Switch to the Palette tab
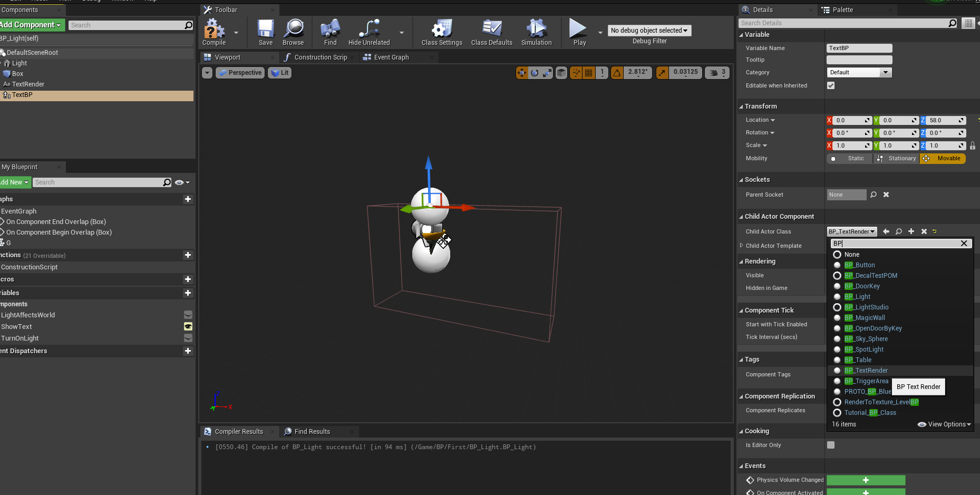The width and height of the screenshot is (980, 495). 842,10
